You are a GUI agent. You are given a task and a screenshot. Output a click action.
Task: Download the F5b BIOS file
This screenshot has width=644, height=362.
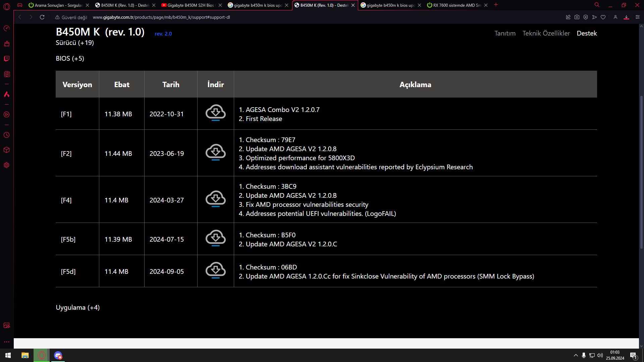(x=216, y=238)
